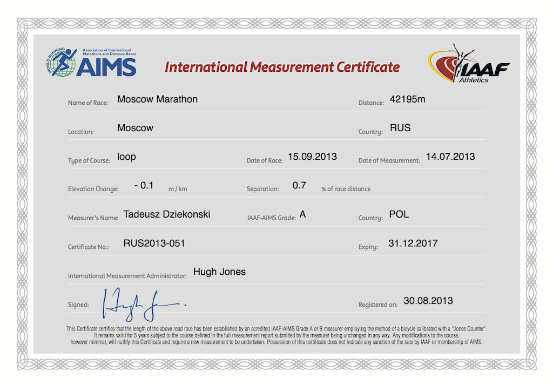Click the 'Distance:' label

371,103
